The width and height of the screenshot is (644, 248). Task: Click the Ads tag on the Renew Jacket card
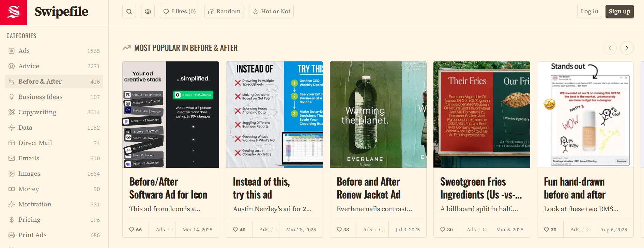click(x=367, y=230)
